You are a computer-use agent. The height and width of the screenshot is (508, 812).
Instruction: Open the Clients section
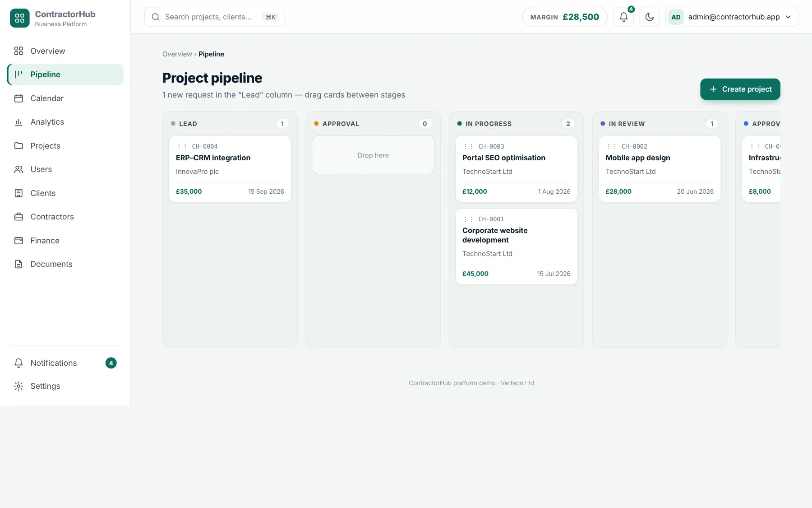point(65,193)
